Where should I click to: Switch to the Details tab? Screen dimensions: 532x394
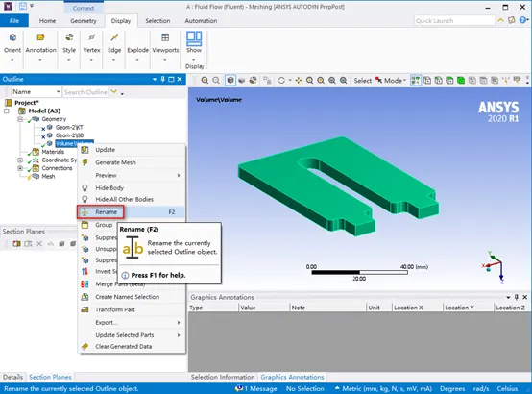click(12, 377)
